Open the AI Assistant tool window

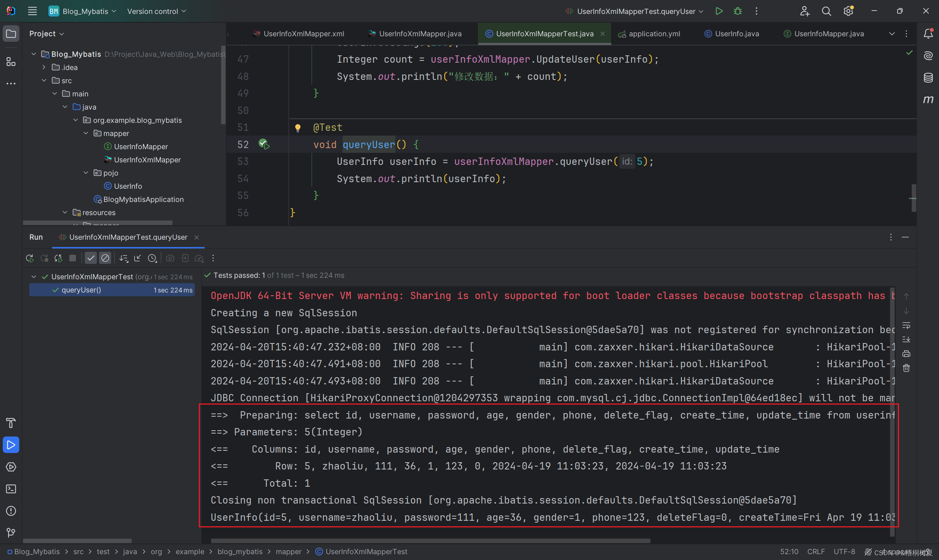coord(928,56)
